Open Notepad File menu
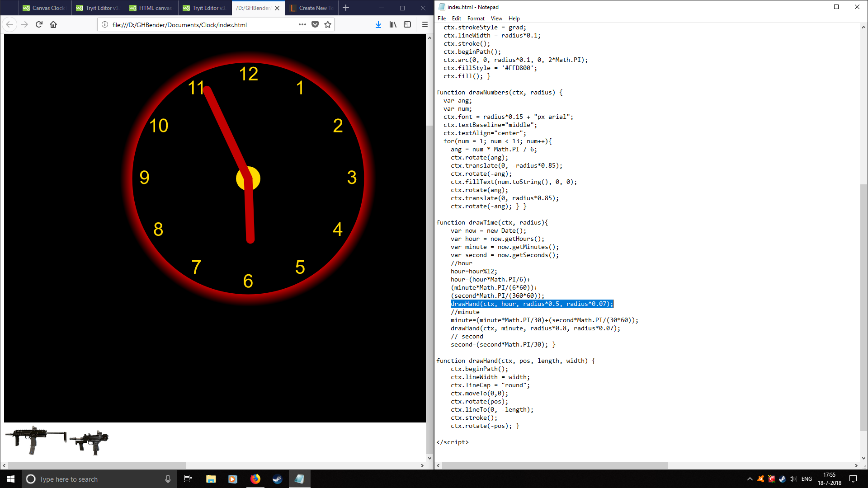The height and width of the screenshot is (488, 868). (442, 19)
